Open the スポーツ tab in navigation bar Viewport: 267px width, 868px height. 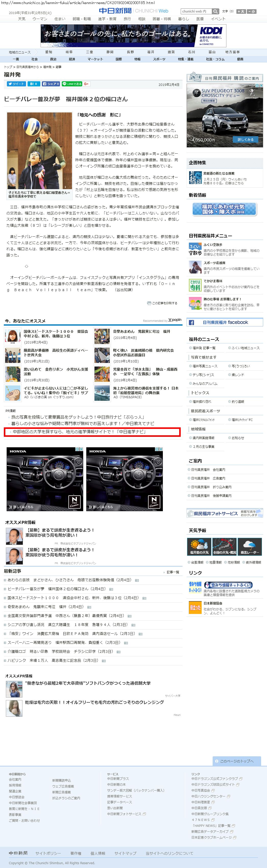(159, 59)
